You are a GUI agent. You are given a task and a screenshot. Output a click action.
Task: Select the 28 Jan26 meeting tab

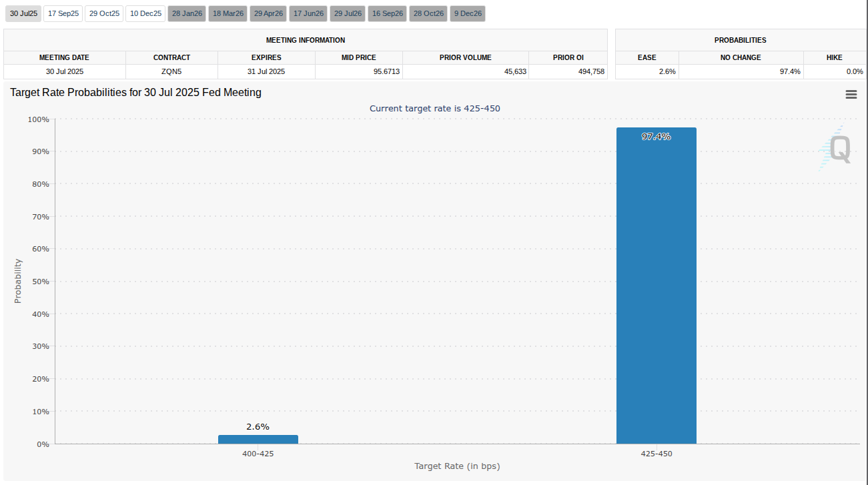[187, 13]
